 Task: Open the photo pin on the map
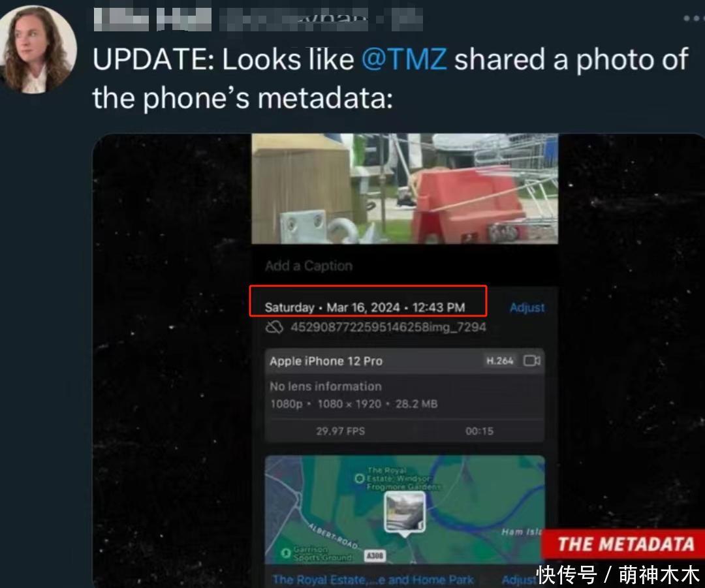click(x=405, y=514)
